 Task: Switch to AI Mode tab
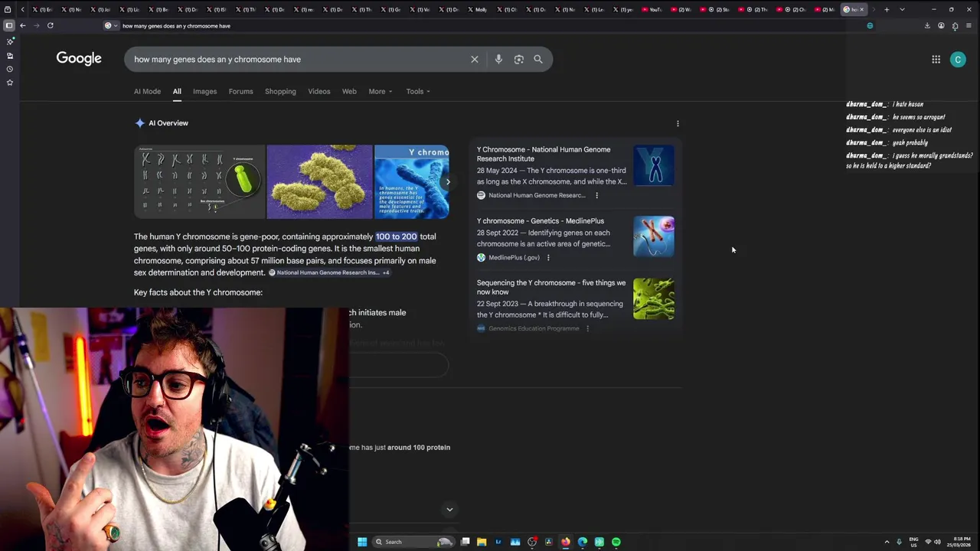[147, 91]
